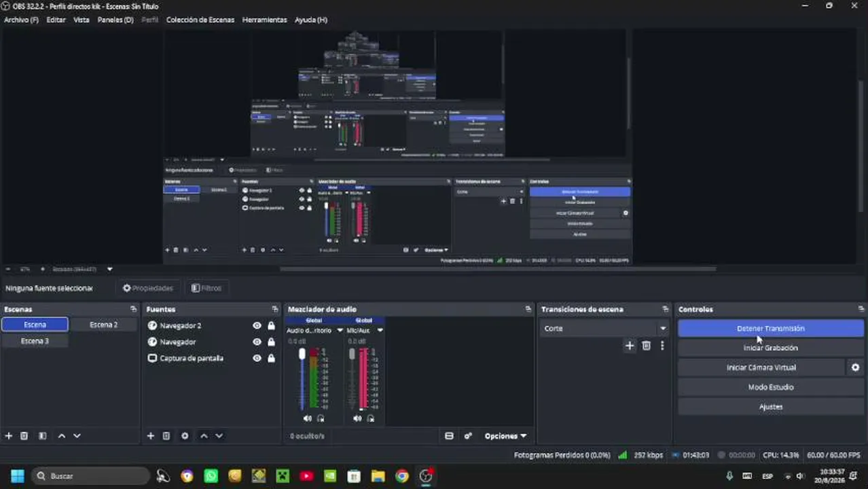Mute the Audio del escritorio channel

308,418
